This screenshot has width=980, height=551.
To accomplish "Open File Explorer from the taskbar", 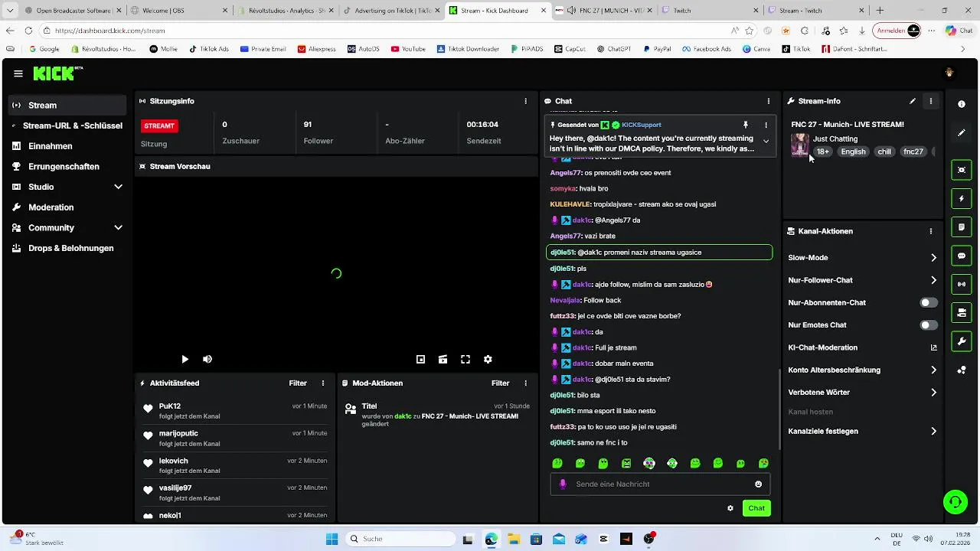I will point(513,539).
